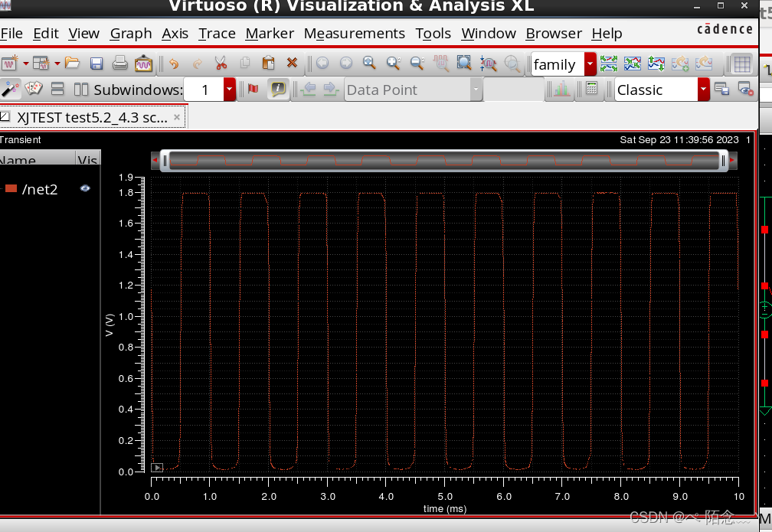Click the new waveform window icon

[9, 63]
